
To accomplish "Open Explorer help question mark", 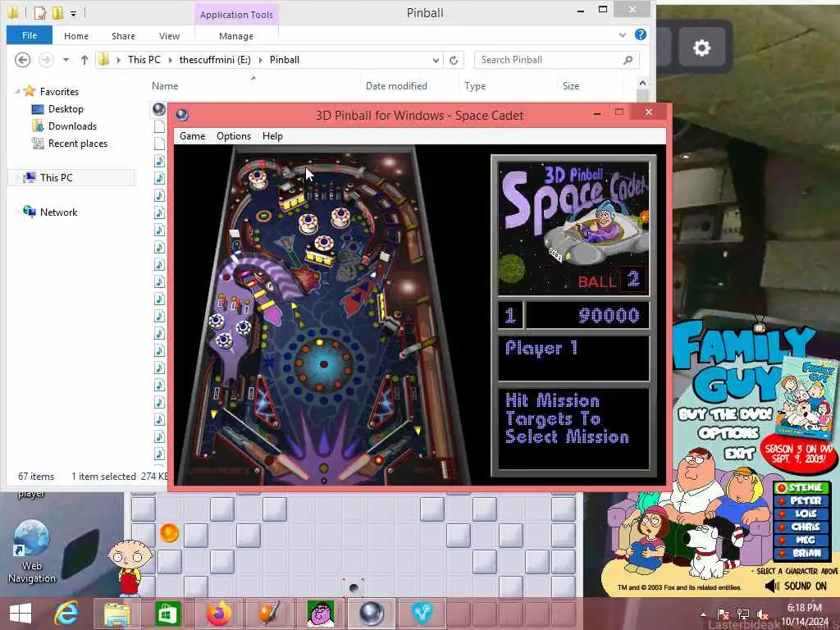I will point(640,34).
